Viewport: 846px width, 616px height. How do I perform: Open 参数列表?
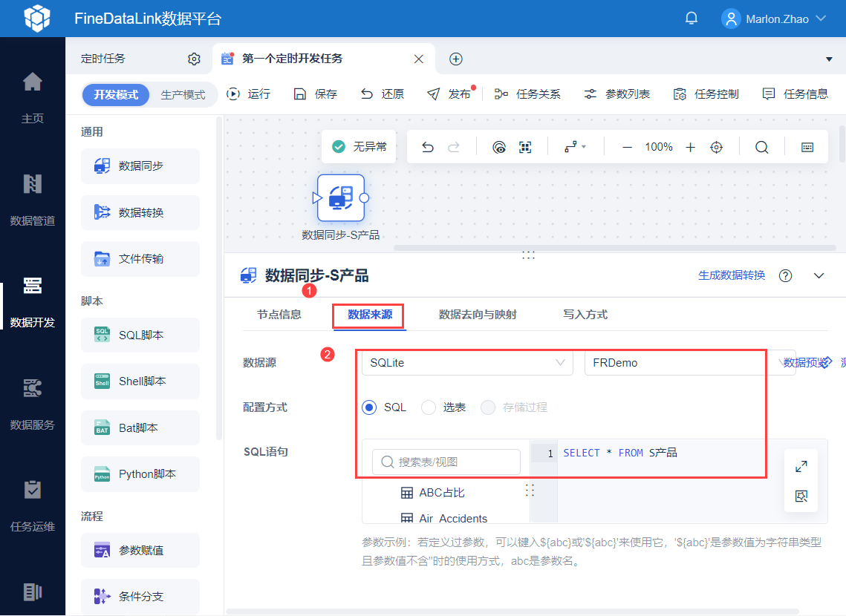pos(616,94)
